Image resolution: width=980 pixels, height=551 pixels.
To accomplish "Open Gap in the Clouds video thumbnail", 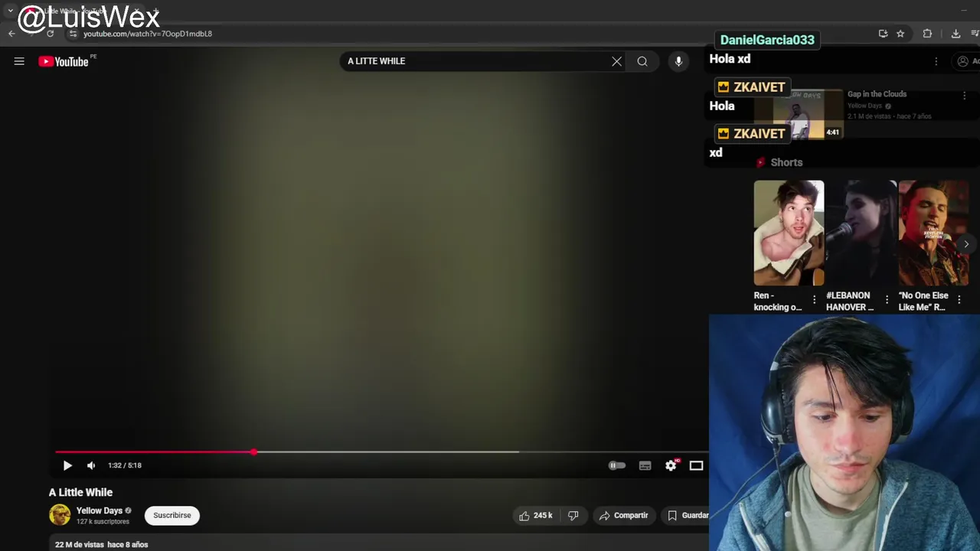I will [x=798, y=115].
